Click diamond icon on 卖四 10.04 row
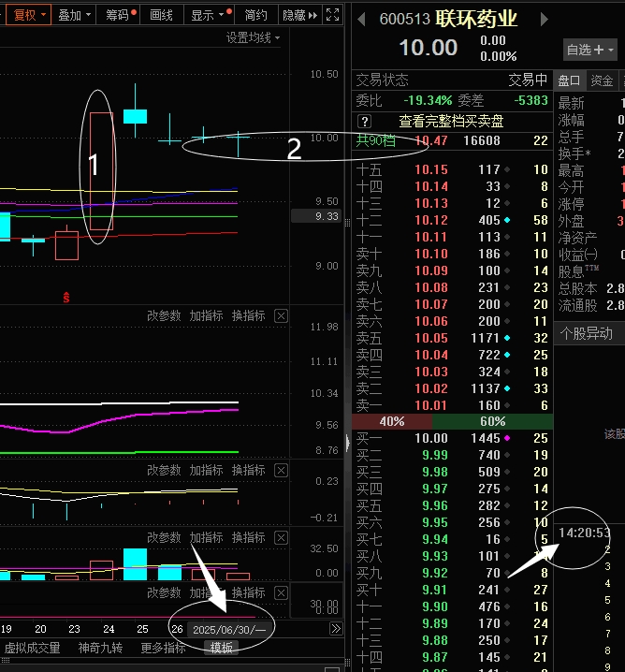 [x=507, y=355]
